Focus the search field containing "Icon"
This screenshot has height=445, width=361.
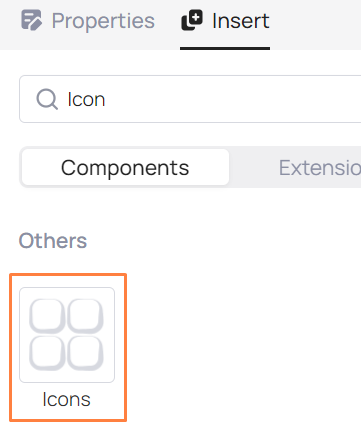pyautogui.click(x=190, y=99)
